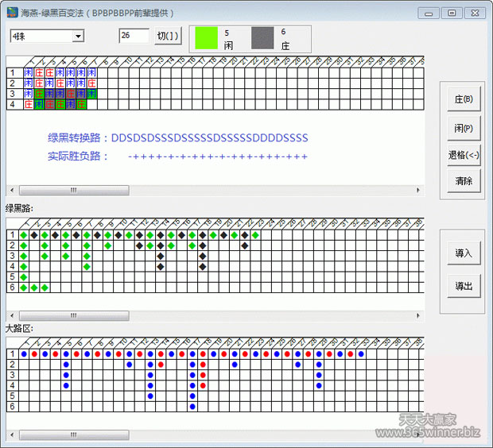Click red dot in 大路区 row 1 column 2
This screenshot has height=448, width=493.
34,354
